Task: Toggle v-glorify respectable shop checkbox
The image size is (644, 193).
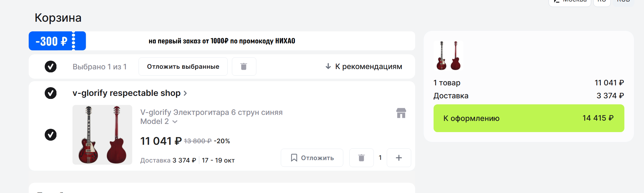Action: (51, 93)
